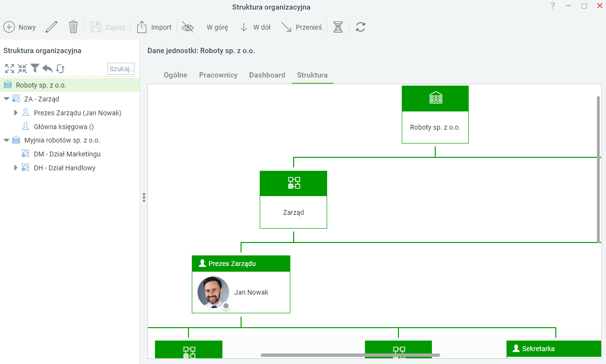
Task: Click the building icon in Roboty chart box
Action: (435, 98)
